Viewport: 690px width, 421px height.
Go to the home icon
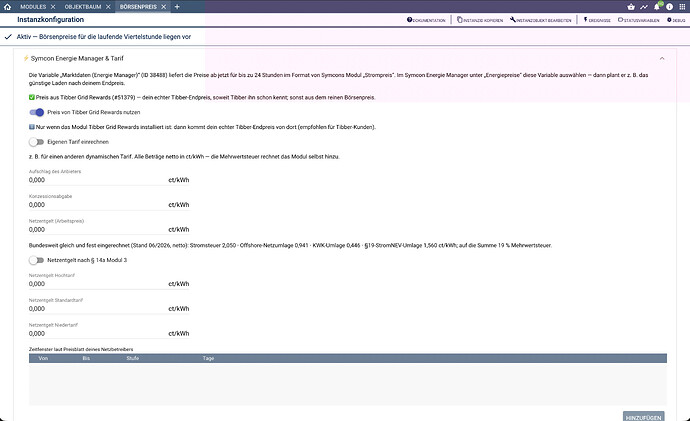tap(7, 7)
